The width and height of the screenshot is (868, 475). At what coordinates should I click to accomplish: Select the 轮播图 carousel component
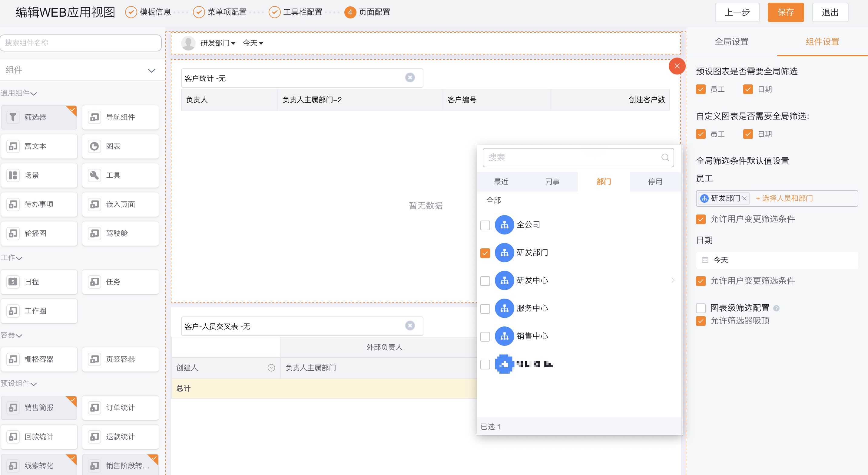click(x=39, y=233)
